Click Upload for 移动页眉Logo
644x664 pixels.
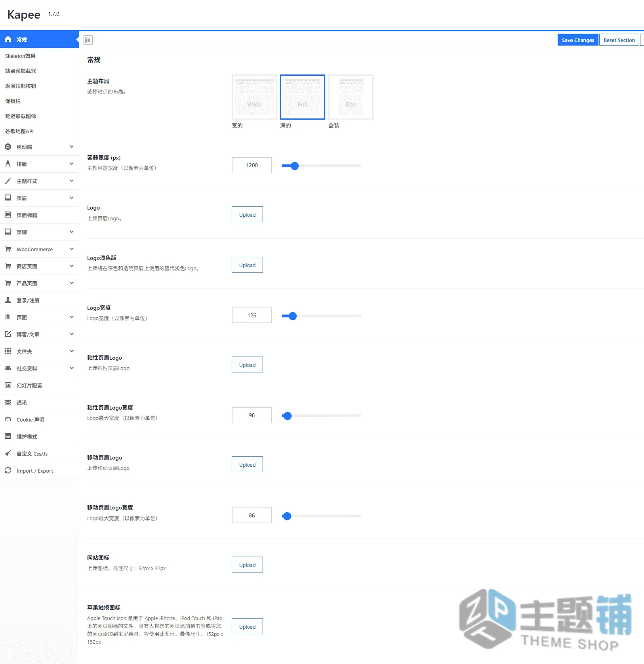(x=247, y=464)
